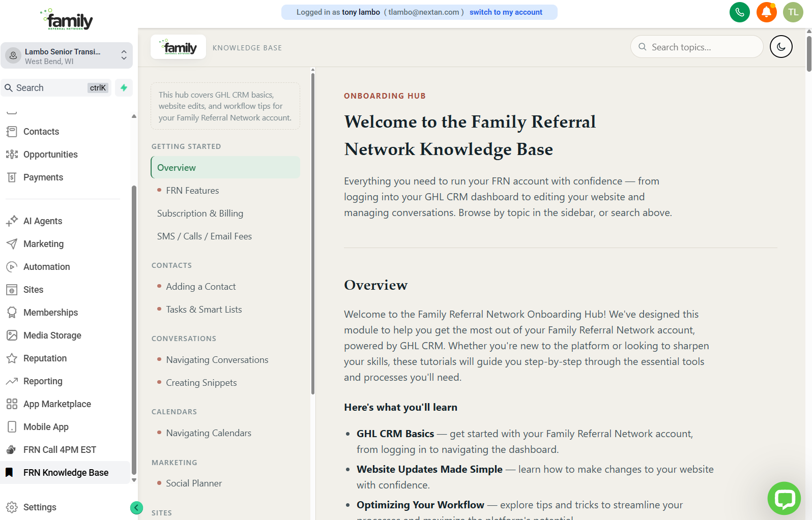Click the Automation play-circle icon

(12, 267)
